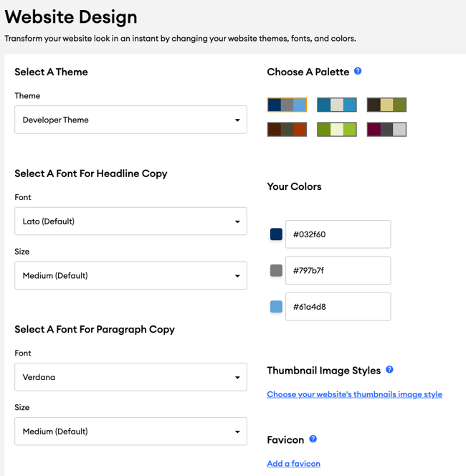Image resolution: width=466 pixels, height=476 pixels.
Task: Pick the brown and rust orange palette
Action: click(x=287, y=129)
